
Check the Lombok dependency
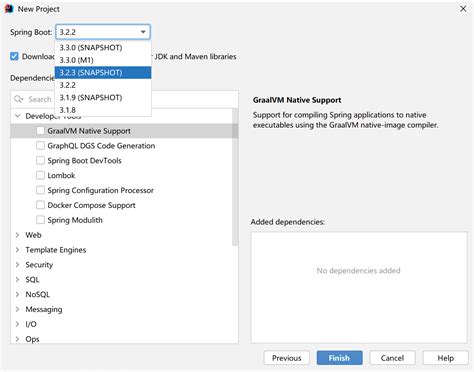[x=40, y=175]
